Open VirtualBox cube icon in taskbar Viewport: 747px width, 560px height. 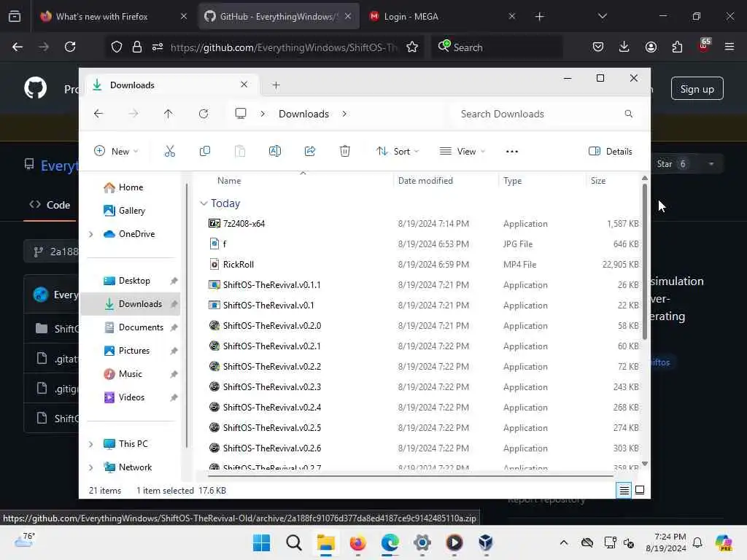coord(485,542)
